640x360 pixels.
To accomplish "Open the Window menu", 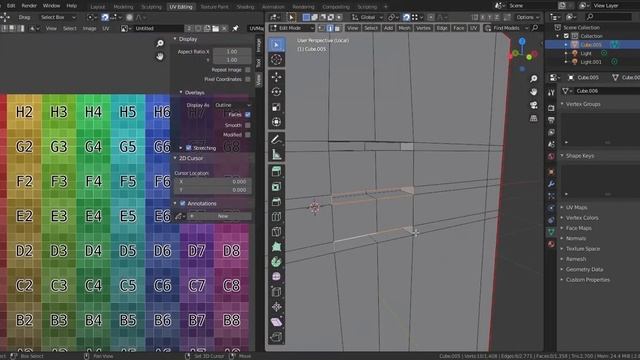I will tap(51, 6).
